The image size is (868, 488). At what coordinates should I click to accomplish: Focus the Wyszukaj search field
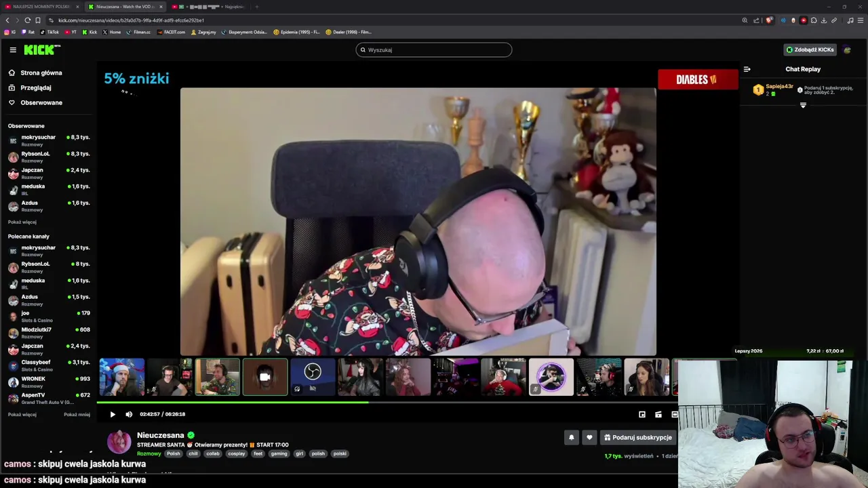pyautogui.click(x=434, y=49)
